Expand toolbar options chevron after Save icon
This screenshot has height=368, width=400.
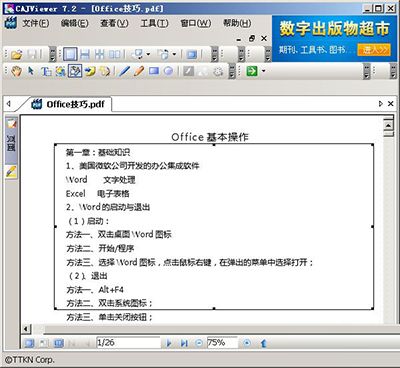pyautogui.click(x=52, y=54)
